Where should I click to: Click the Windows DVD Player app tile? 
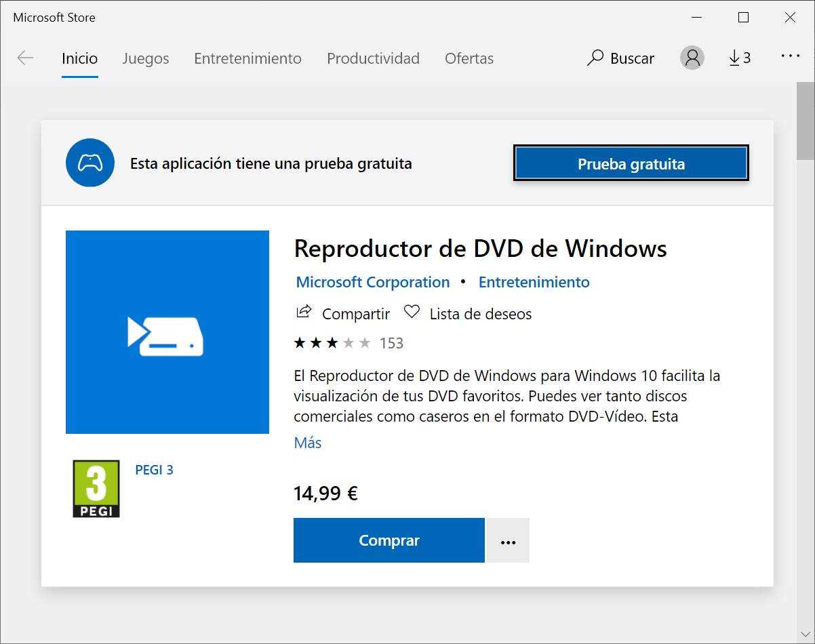(167, 332)
